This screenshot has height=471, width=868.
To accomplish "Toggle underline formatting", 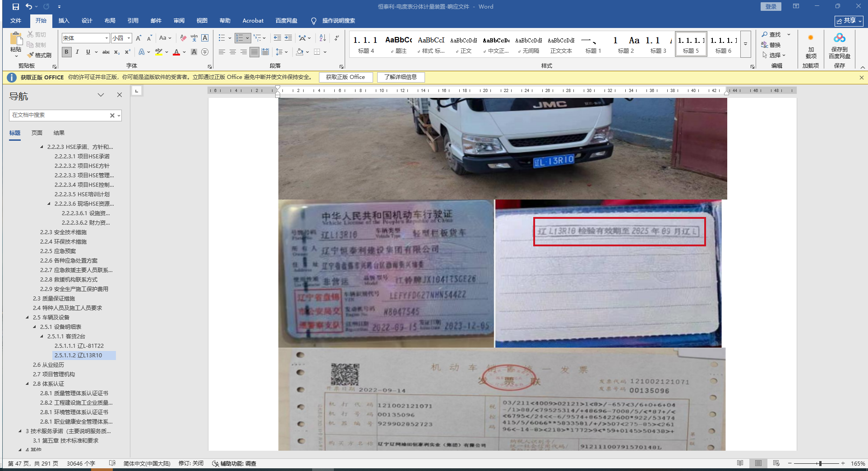I will (x=88, y=52).
